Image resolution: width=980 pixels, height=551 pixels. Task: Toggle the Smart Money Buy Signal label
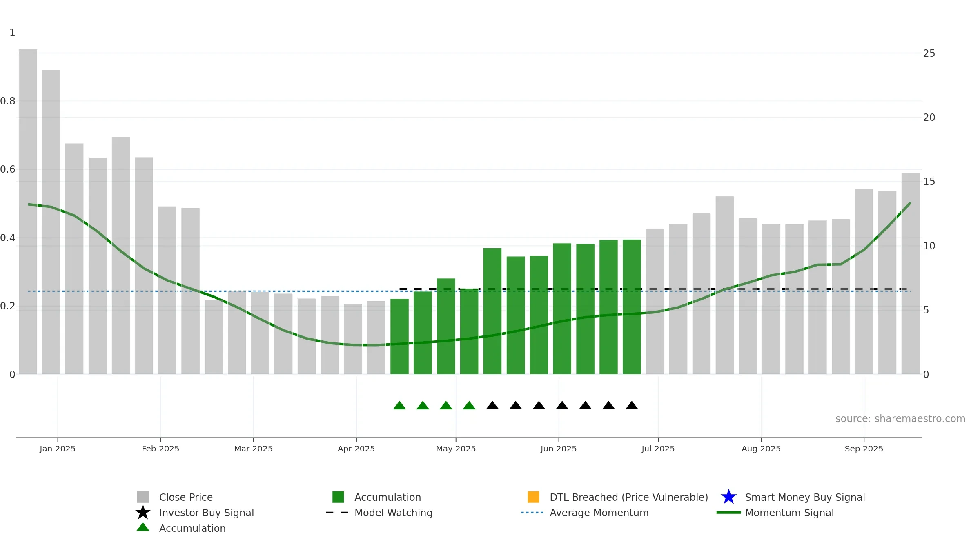click(805, 497)
